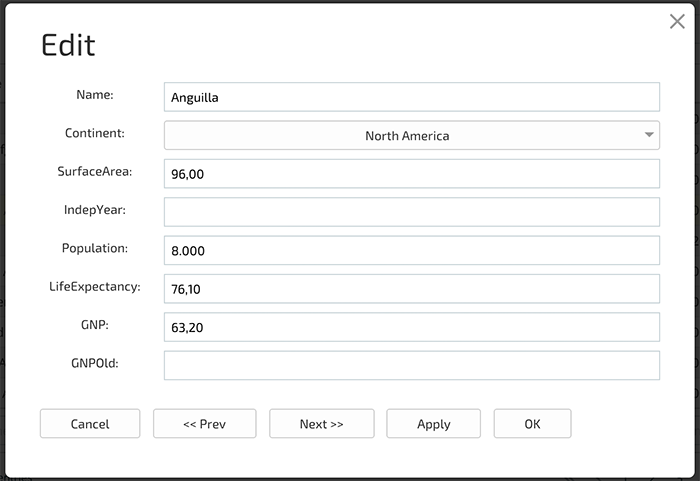
Task: Close the Edit dialog with X icon
Action: coord(677,21)
